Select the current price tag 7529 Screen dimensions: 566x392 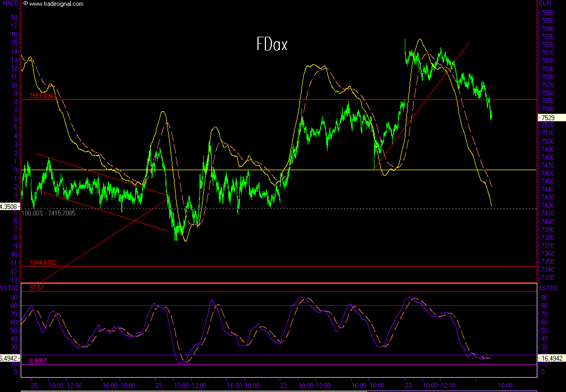point(549,117)
